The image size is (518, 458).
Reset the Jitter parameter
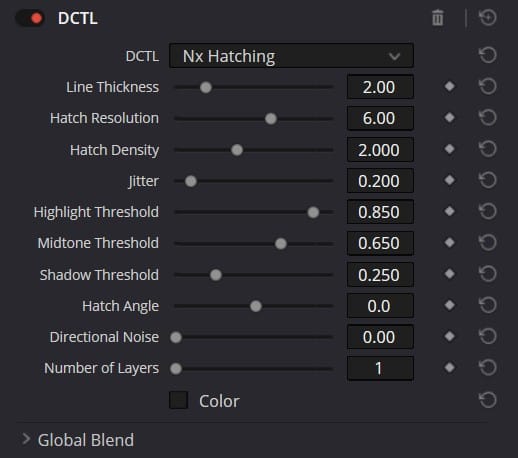[x=488, y=180]
